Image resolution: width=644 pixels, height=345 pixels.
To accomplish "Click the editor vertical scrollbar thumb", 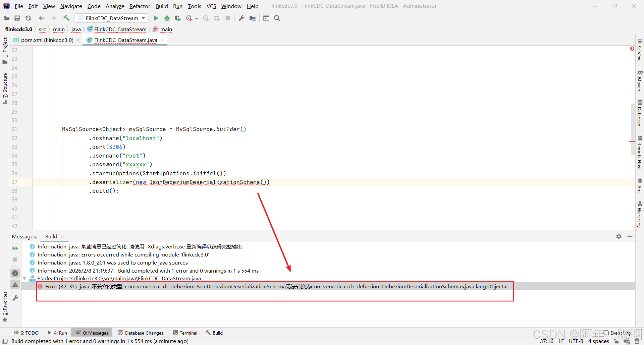I will tap(633, 130).
